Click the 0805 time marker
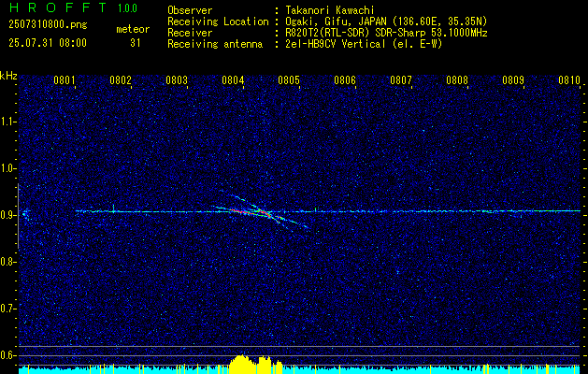Viewport: 588px width, 374px height. 289,79
